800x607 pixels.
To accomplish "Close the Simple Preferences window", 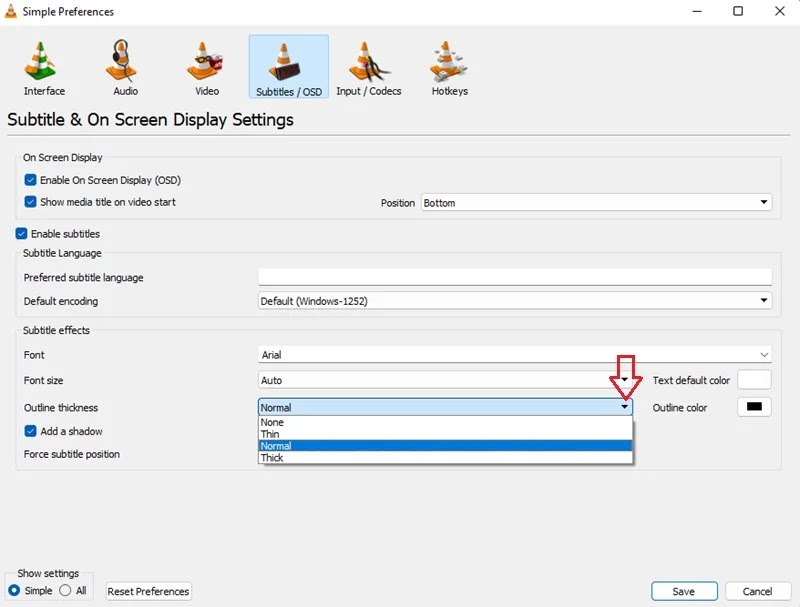I will 780,11.
